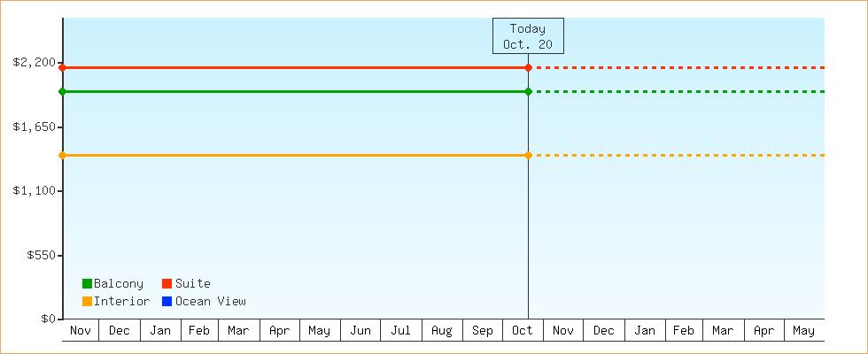Screen dimensions: 868x354
Task: Toggle the Ocean View legend label
Action: click(x=211, y=302)
